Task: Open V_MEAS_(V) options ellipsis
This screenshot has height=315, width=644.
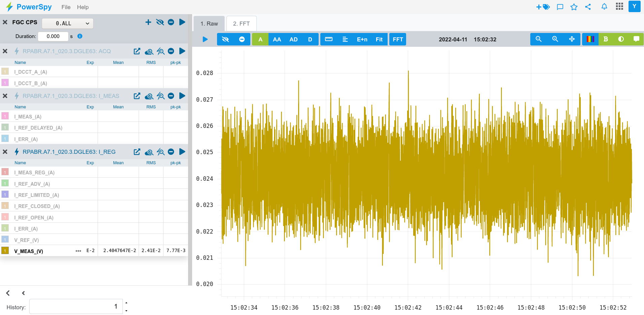Action: 78,251
